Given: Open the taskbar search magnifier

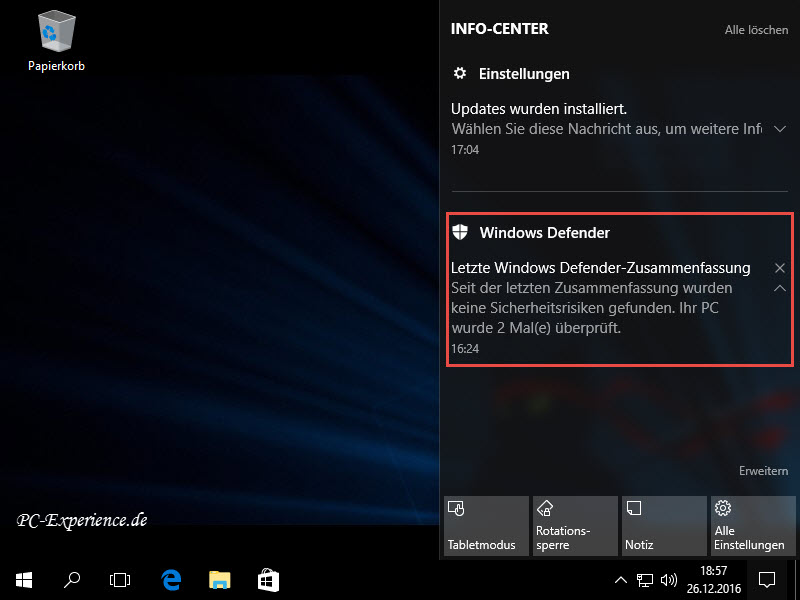Looking at the screenshot, I should [72, 579].
